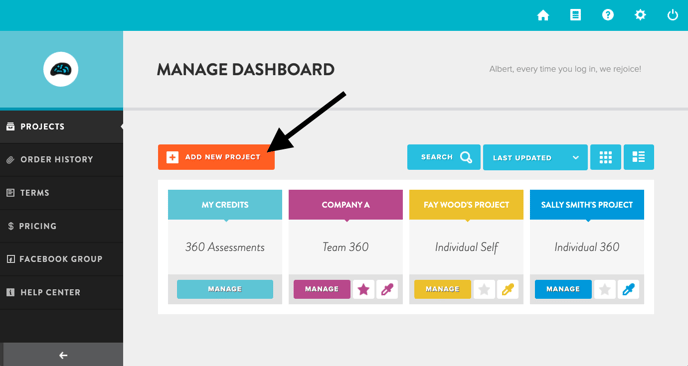
Task: Switch to list view layout
Action: [639, 157]
